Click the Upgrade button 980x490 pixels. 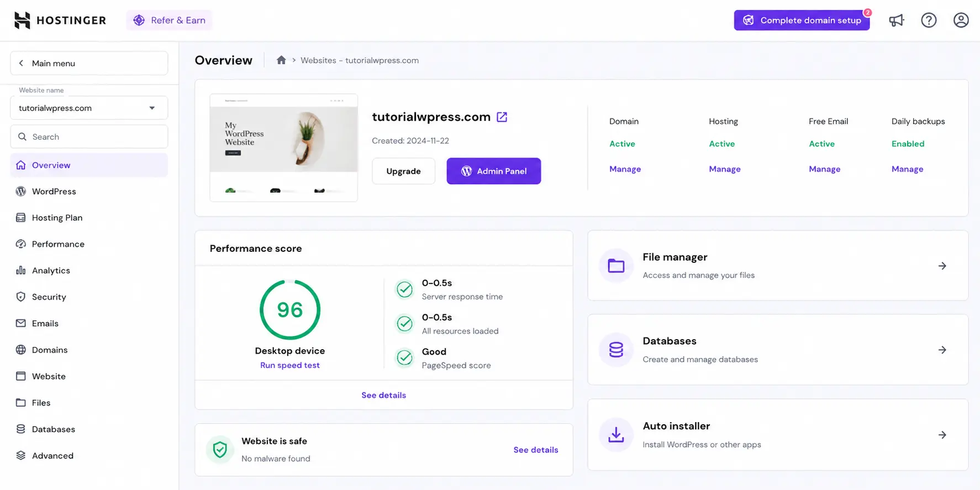pos(403,171)
